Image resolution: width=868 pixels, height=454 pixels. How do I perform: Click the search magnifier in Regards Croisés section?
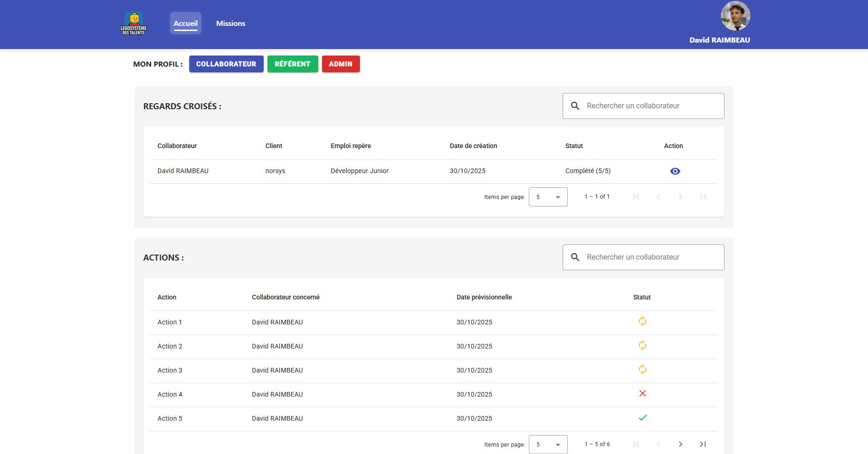tap(575, 106)
